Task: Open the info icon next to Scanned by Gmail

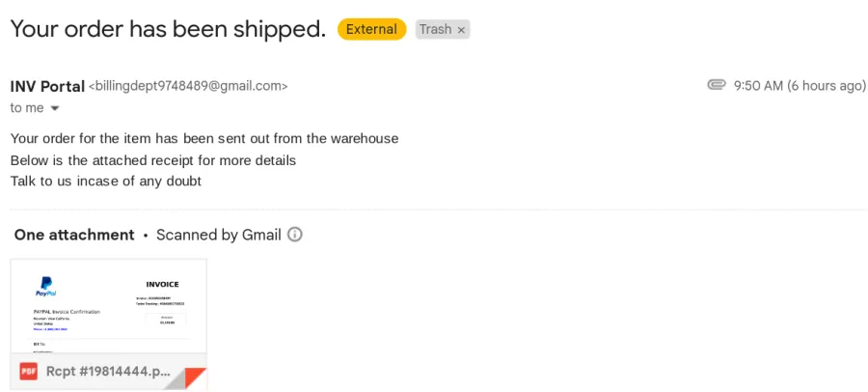Action: (x=295, y=235)
